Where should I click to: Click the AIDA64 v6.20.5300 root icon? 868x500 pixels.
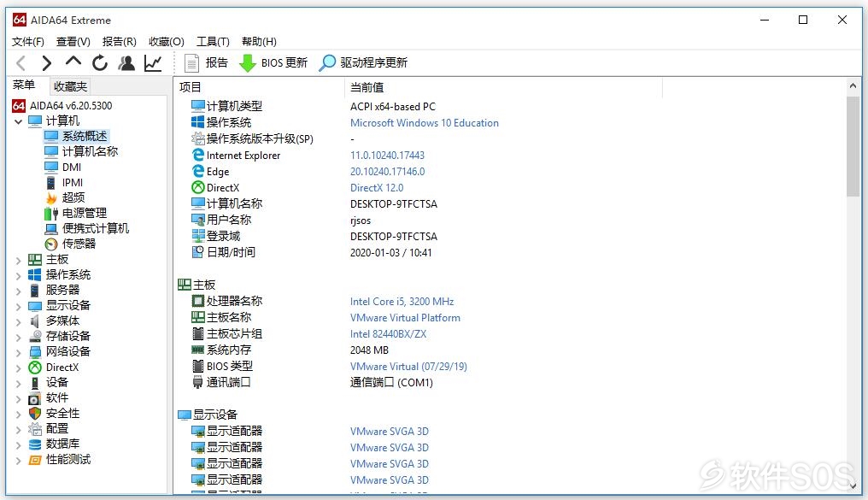click(x=19, y=106)
